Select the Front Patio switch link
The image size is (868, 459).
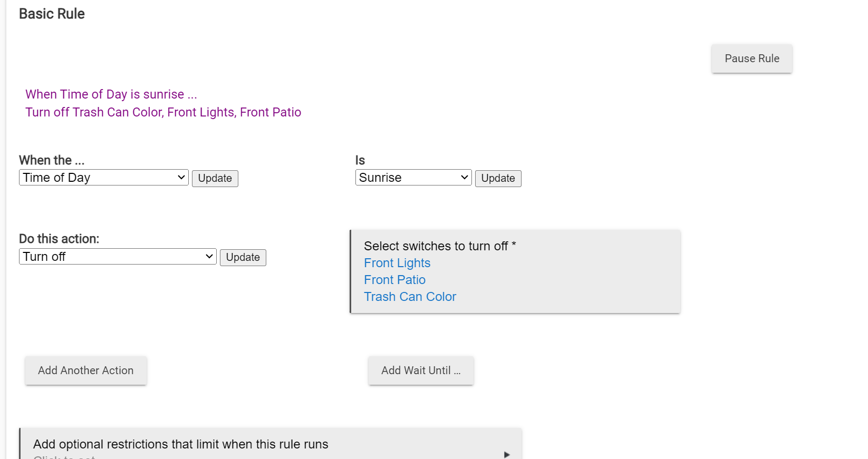click(394, 280)
